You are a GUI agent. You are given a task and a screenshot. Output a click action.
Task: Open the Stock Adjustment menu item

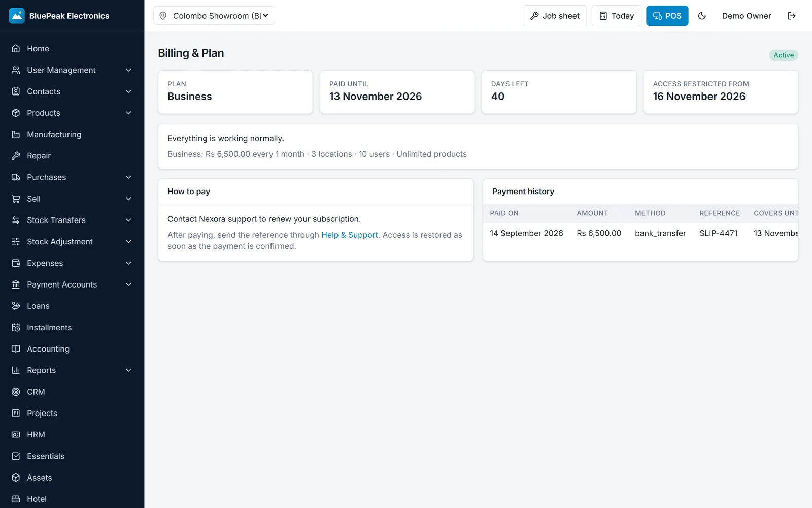click(72, 241)
